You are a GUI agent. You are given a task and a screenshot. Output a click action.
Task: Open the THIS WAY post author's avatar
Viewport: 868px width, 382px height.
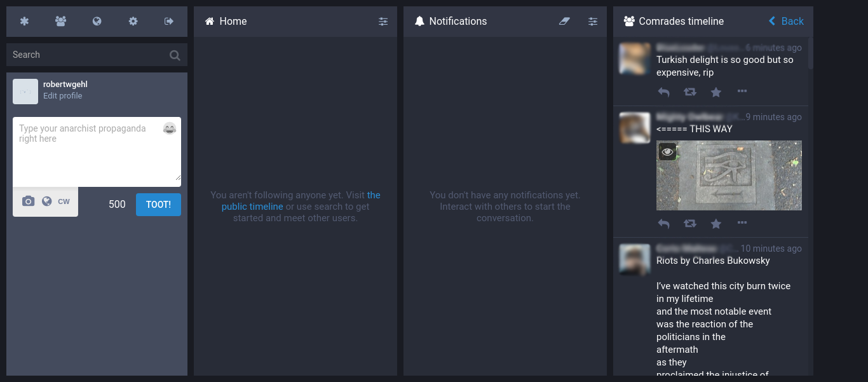coord(635,128)
